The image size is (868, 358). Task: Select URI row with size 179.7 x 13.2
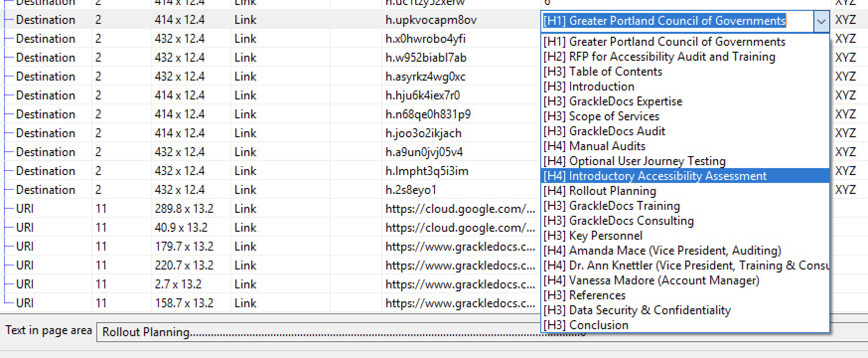(x=434, y=247)
